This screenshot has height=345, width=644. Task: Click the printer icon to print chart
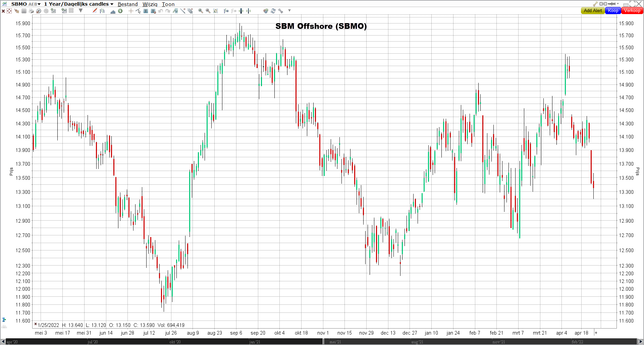coord(31,11)
